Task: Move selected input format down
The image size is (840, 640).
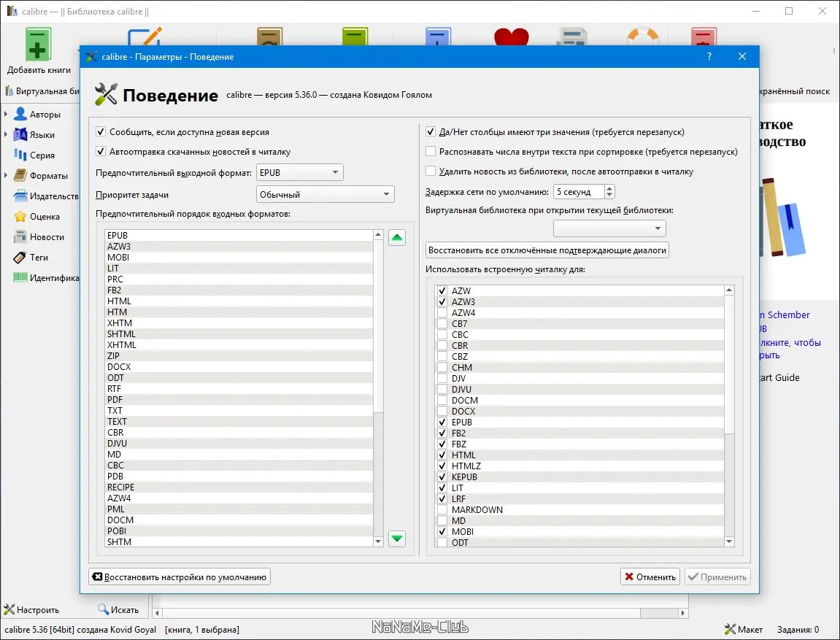Action: [x=396, y=539]
